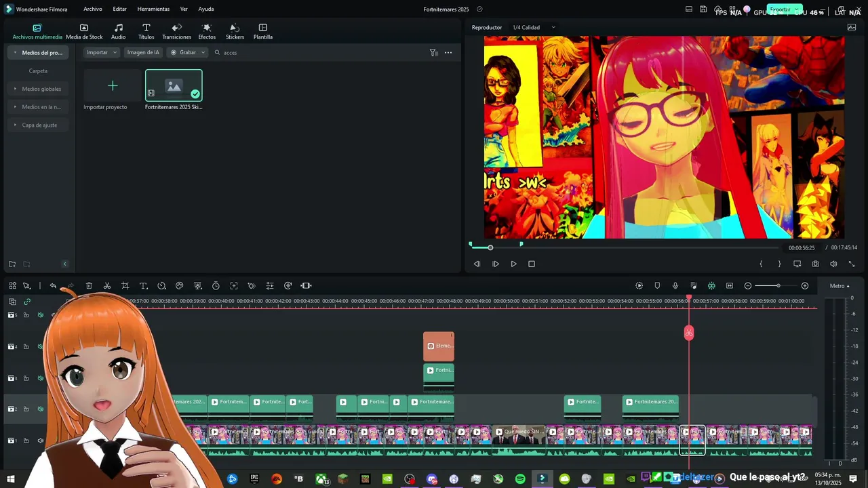Open the Speed tool in the timeline toolbar
Image resolution: width=868 pixels, height=488 pixels.
[161, 285]
